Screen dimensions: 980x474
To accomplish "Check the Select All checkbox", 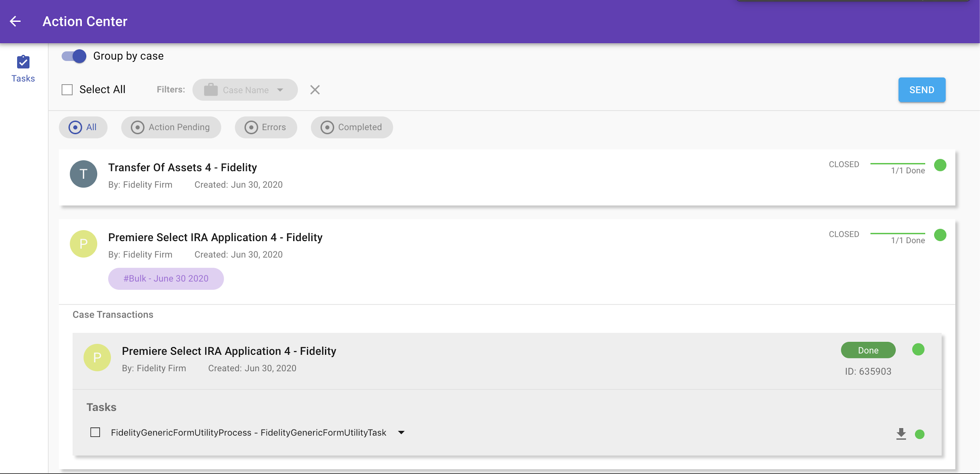I will [x=67, y=90].
